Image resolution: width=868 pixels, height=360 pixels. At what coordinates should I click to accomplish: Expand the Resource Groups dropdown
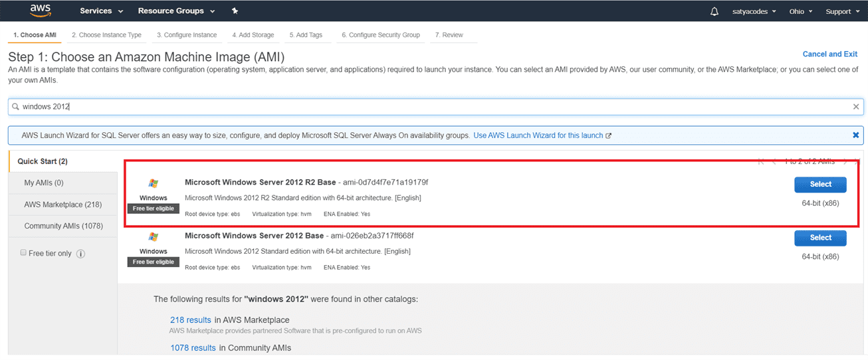[x=176, y=11]
